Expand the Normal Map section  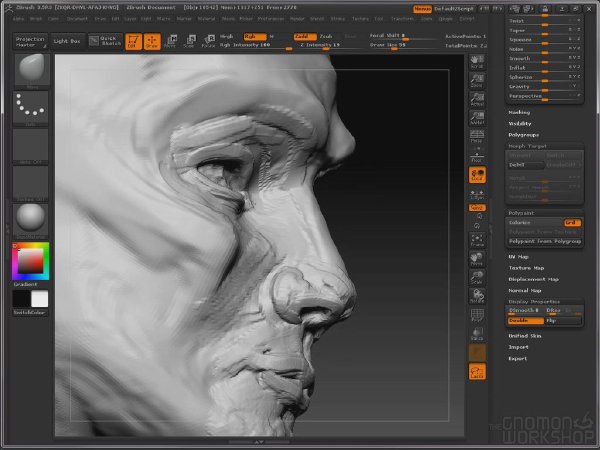[x=524, y=291]
